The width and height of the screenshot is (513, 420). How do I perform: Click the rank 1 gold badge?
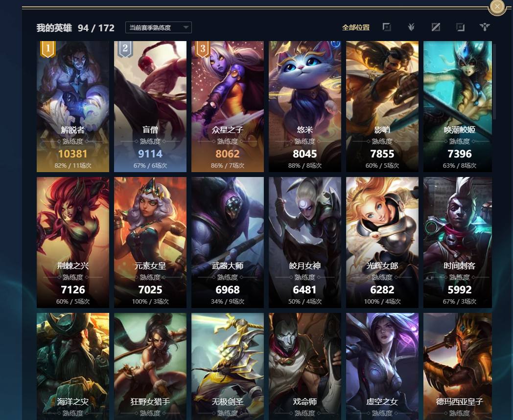pyautogui.click(x=48, y=49)
